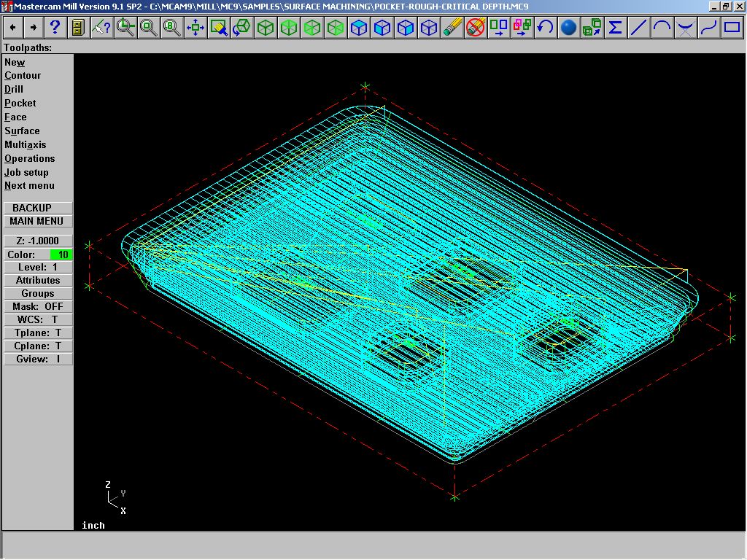Select the Fillet tool icon
This screenshot has height=560, width=747.
685,27
